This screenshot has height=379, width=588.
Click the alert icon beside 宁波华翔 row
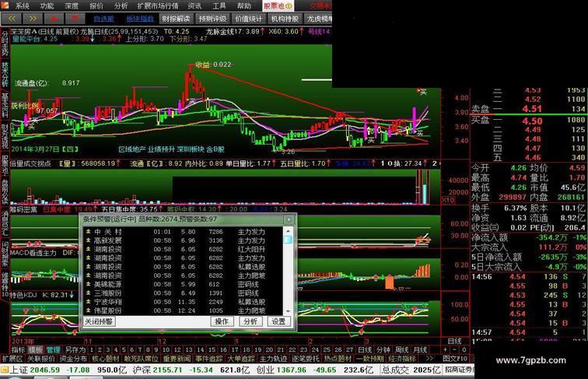[x=88, y=302]
